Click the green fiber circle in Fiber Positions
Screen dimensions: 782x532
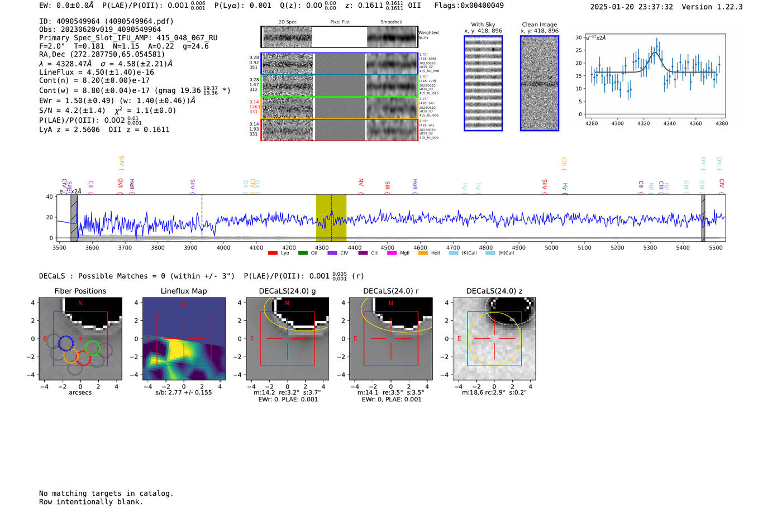click(x=92, y=348)
